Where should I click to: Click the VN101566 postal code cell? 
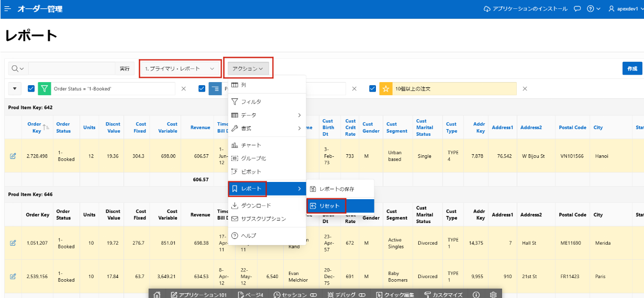click(x=572, y=156)
